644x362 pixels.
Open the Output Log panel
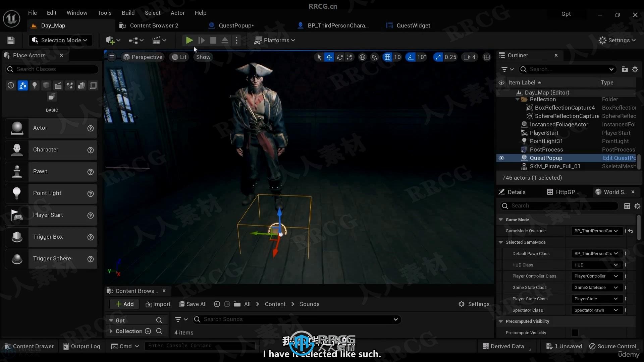click(82, 346)
